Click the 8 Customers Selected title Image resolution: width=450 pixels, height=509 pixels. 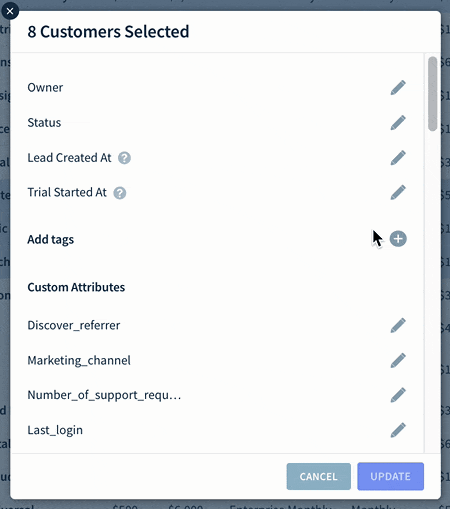tap(108, 32)
